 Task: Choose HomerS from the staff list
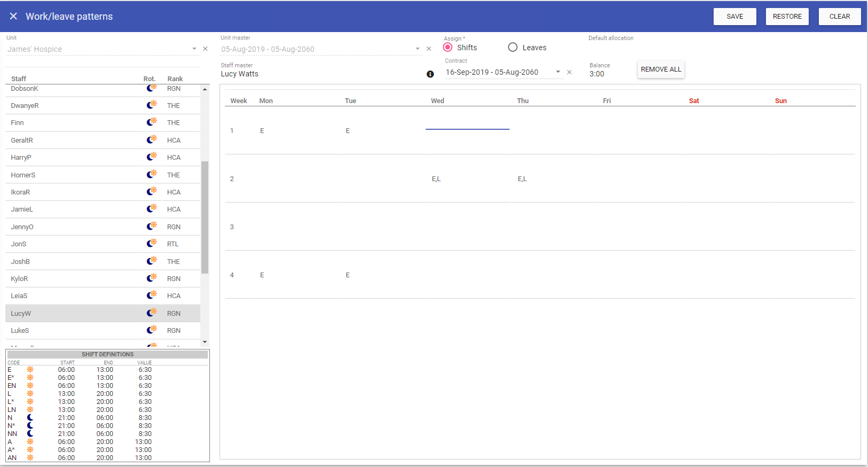(x=23, y=175)
